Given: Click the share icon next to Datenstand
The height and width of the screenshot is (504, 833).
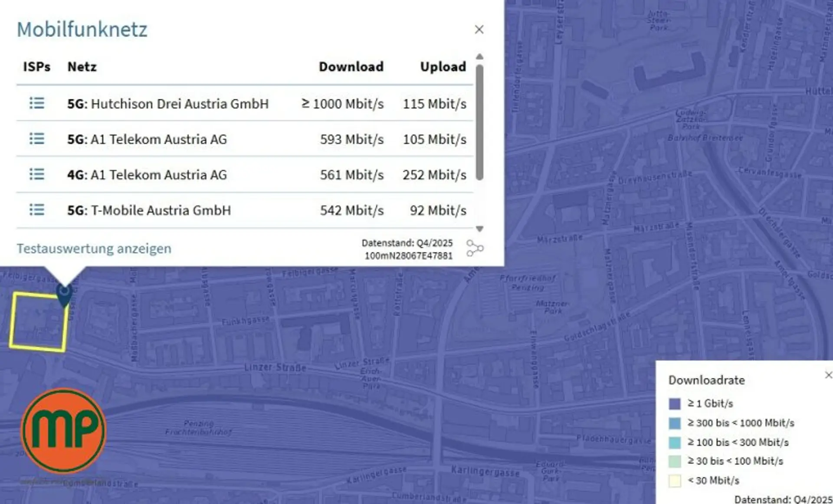Looking at the screenshot, I should 475,248.
